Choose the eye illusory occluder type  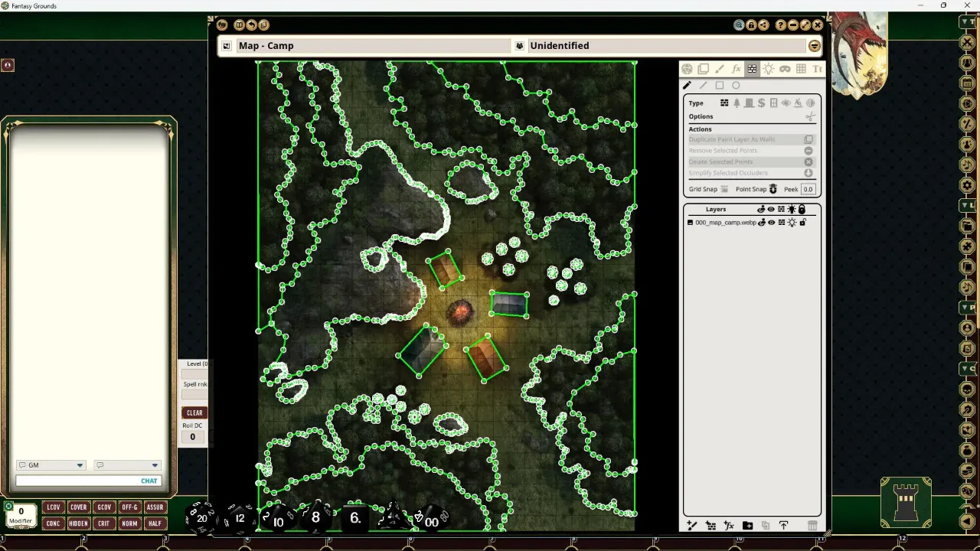pyautogui.click(x=786, y=103)
